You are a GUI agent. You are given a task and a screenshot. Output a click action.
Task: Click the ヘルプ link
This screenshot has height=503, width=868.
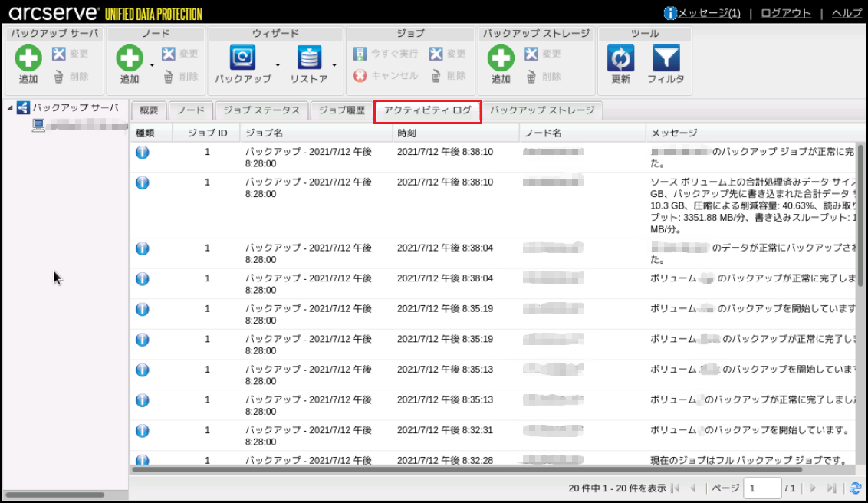(x=847, y=13)
